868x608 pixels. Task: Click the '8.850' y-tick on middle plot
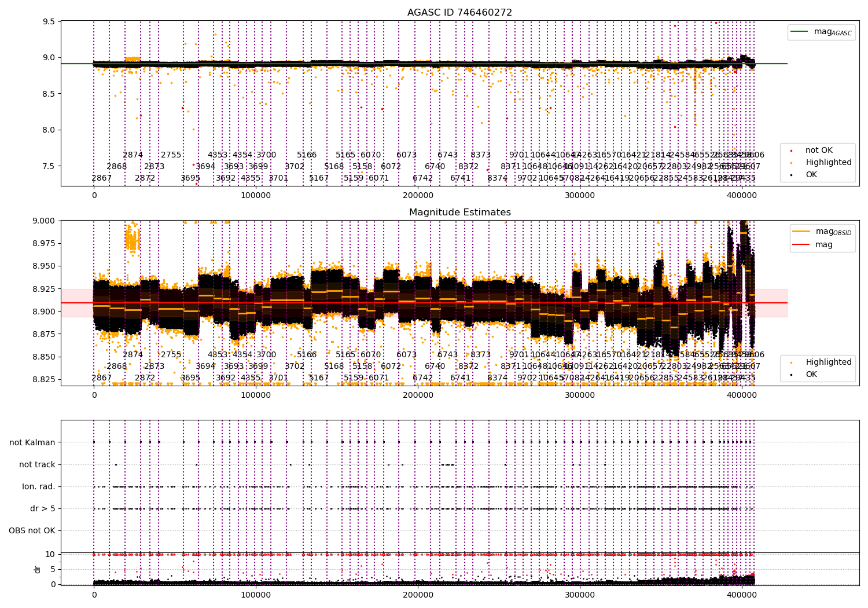tap(45, 357)
